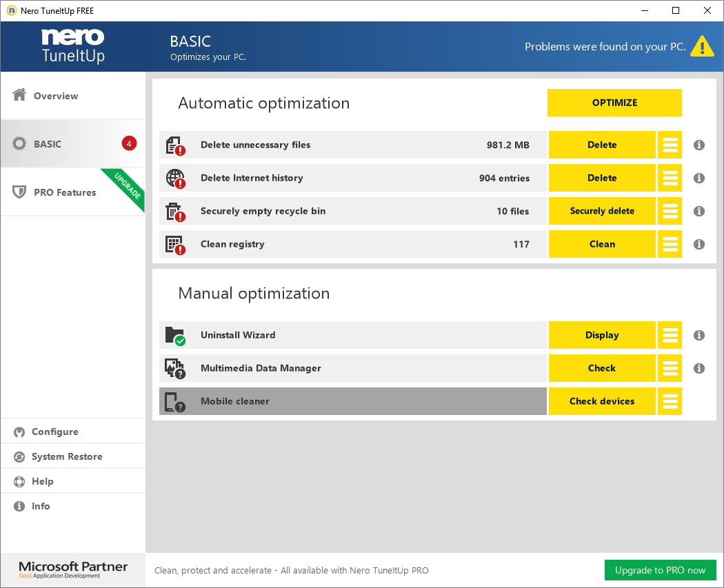The height and width of the screenshot is (588, 724).
Task: Open options menu for Uninstall Wizard
Action: tap(670, 335)
